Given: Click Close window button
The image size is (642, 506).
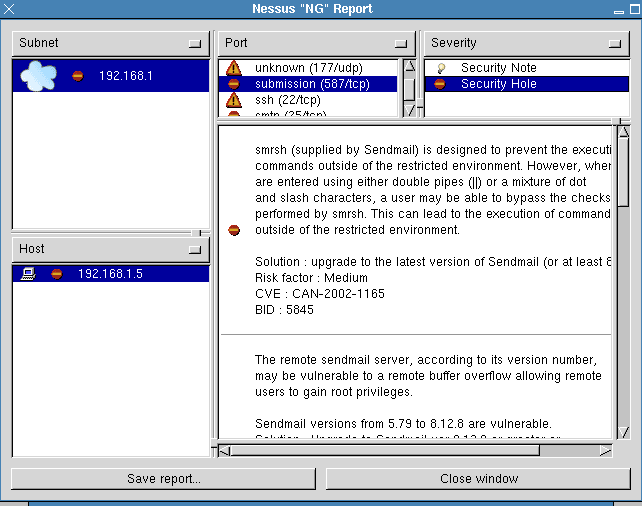Looking at the screenshot, I should point(478,479).
